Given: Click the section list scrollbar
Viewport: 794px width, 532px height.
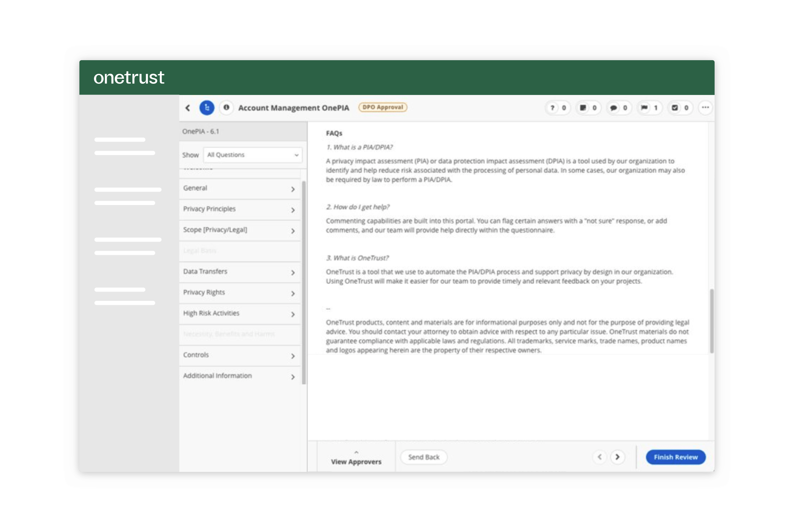Looking at the screenshot, I should click(304, 282).
